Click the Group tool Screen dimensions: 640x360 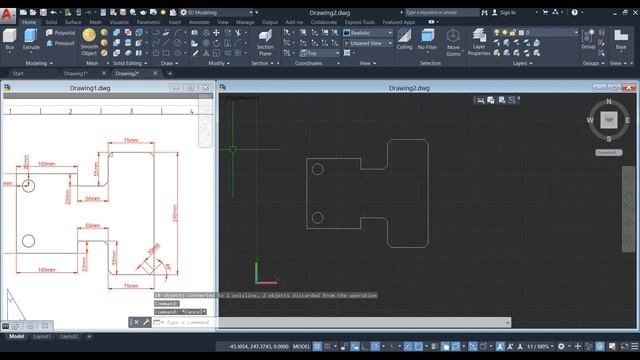[x=588, y=40]
